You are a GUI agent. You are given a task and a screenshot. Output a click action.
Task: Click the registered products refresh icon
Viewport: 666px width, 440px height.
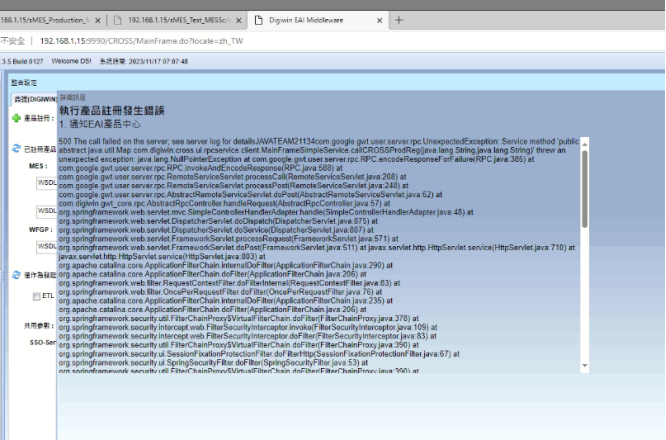click(x=16, y=148)
